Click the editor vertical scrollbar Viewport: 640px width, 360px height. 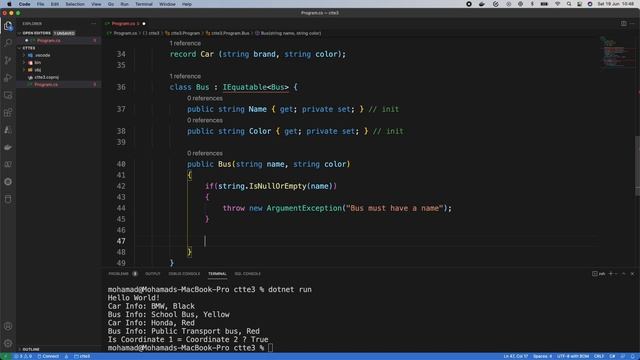pyautogui.click(x=637, y=165)
